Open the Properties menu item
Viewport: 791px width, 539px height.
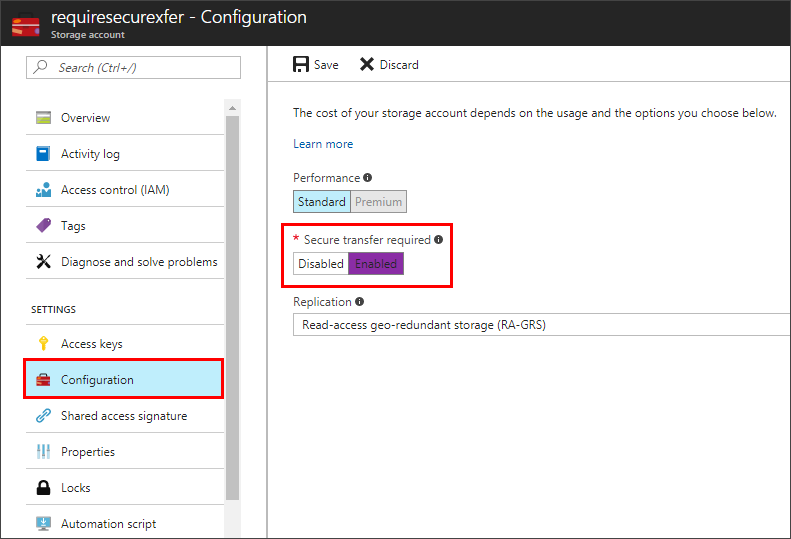88,452
